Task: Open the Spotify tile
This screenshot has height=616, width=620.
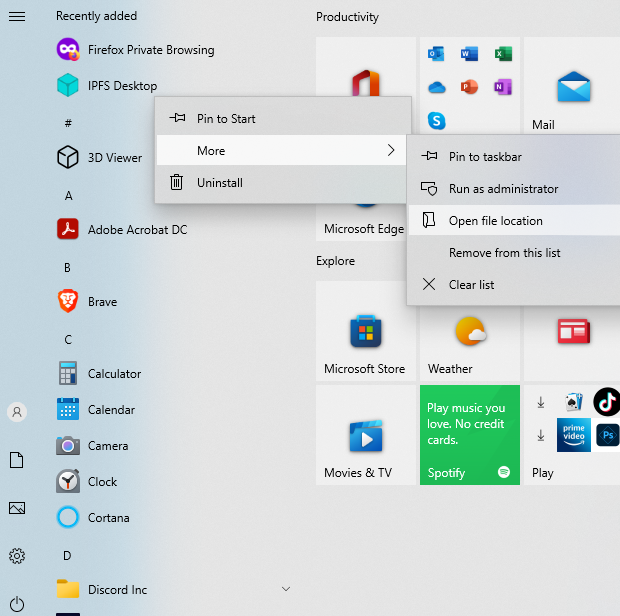Action: (x=470, y=435)
